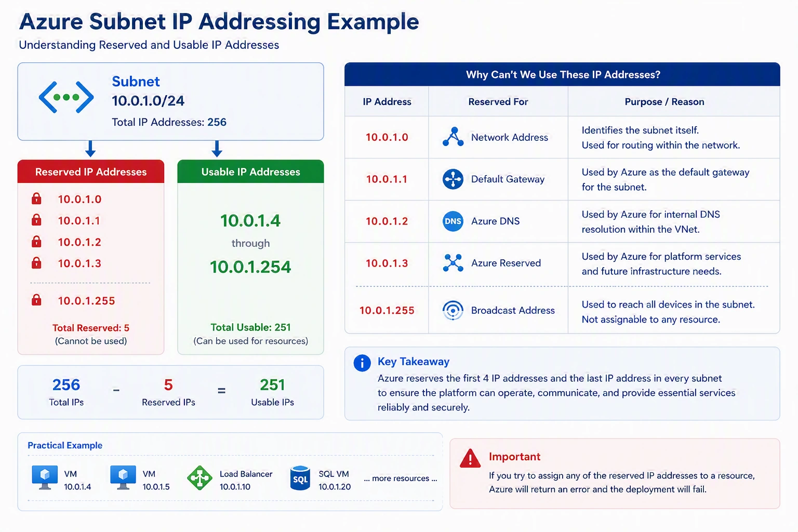The height and width of the screenshot is (532, 798).
Task: Select 10.0.1.0 in the Reserved IP list
Action: (x=79, y=199)
